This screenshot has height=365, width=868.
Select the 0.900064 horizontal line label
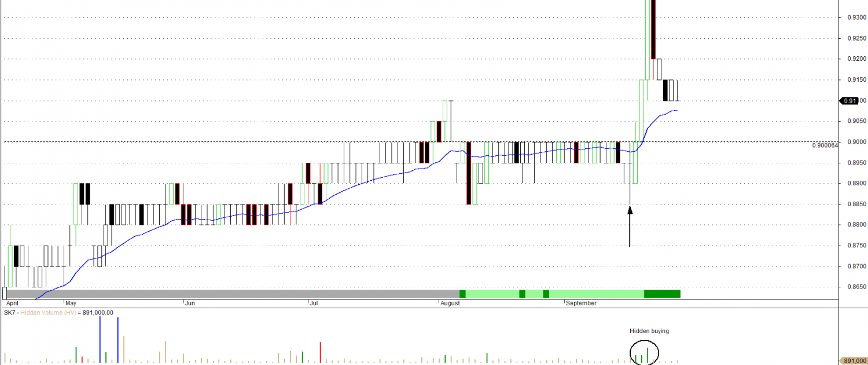(824, 145)
